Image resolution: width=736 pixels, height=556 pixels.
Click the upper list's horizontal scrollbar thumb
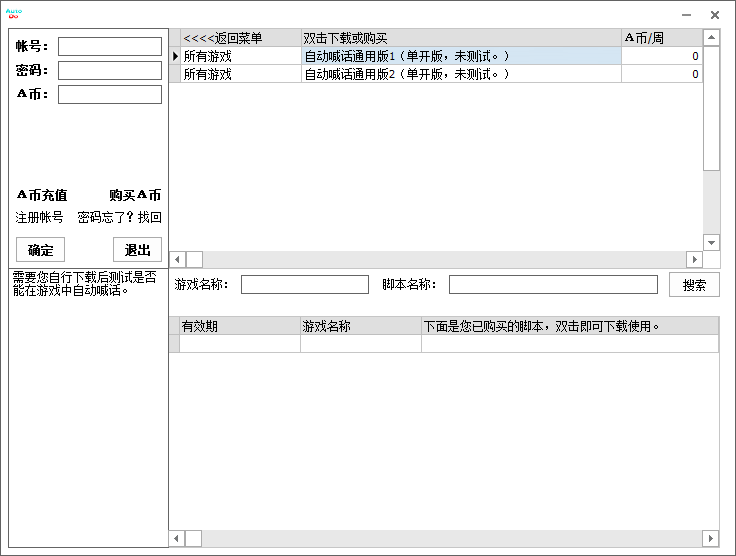pyautogui.click(x=194, y=259)
